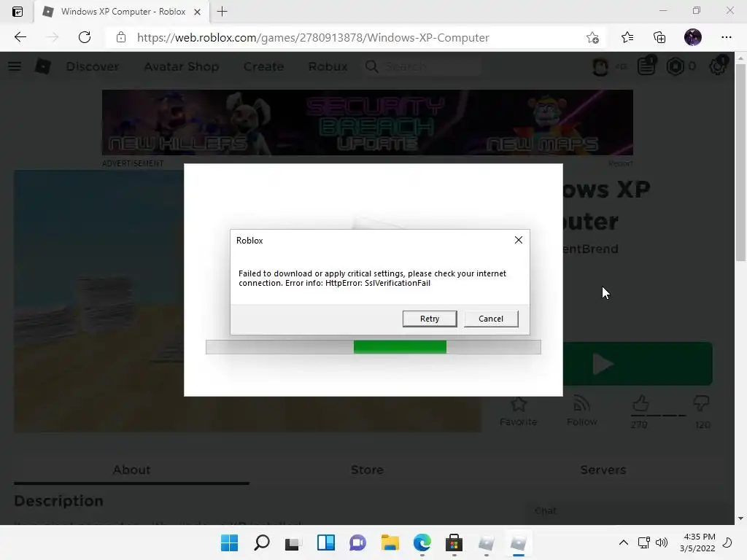The height and width of the screenshot is (560, 747).
Task: Open the volume tray icon
Action: 661,542
